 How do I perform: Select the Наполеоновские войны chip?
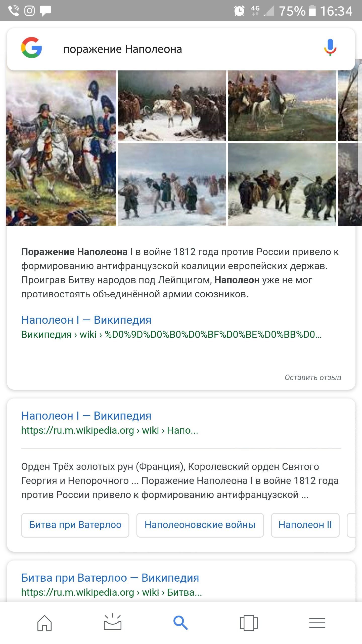tap(200, 525)
